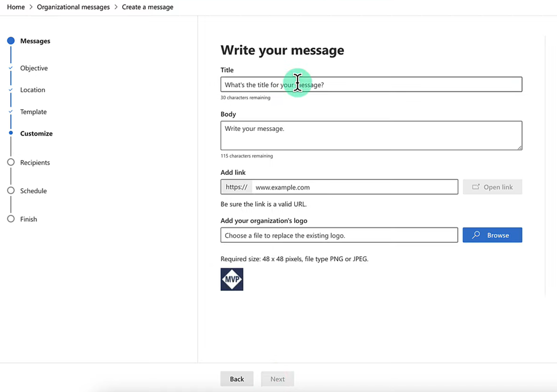Click the MVP logo thumbnail
The image size is (557, 392).
(232, 279)
